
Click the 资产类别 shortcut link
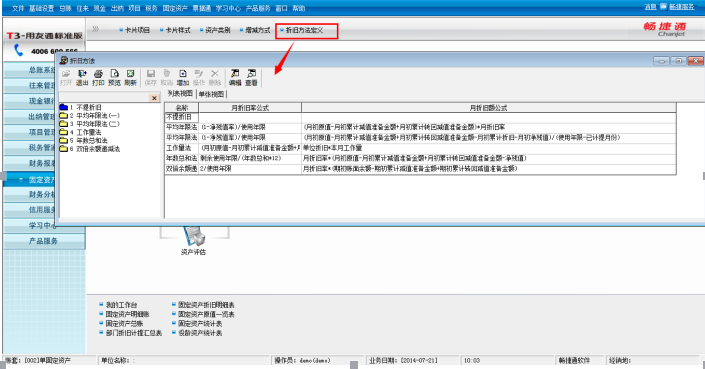[218, 30]
